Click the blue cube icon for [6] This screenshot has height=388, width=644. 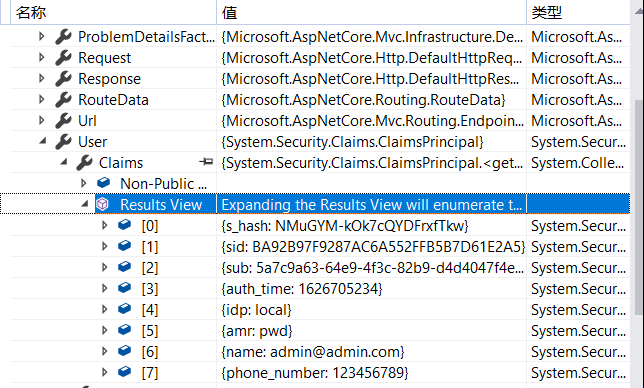[x=124, y=350]
